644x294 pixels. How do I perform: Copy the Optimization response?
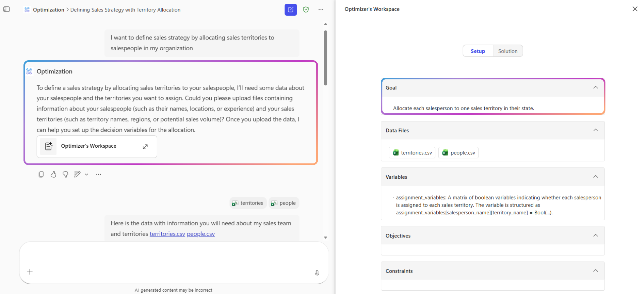tap(41, 174)
